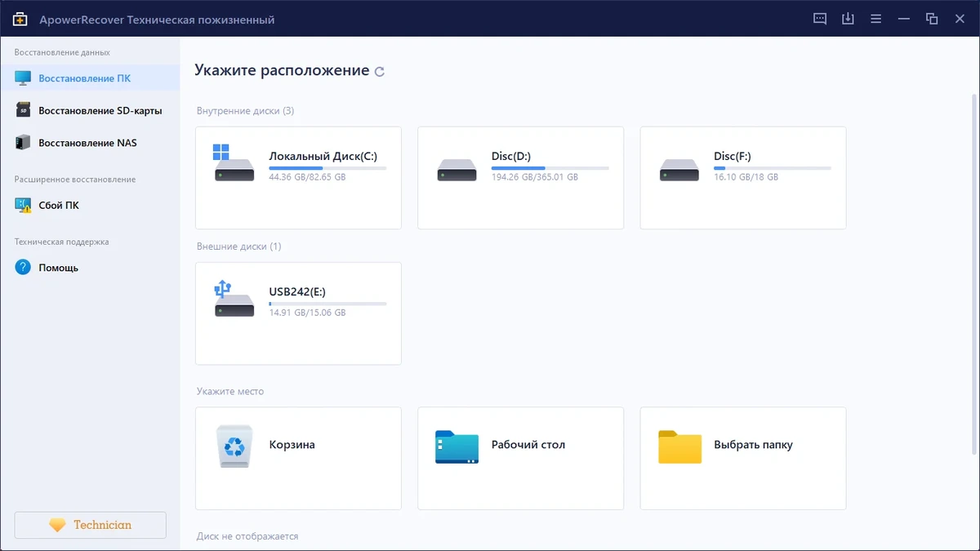Restore down the ApowerRecover window
Viewport: 980px width, 551px height.
tap(932, 19)
